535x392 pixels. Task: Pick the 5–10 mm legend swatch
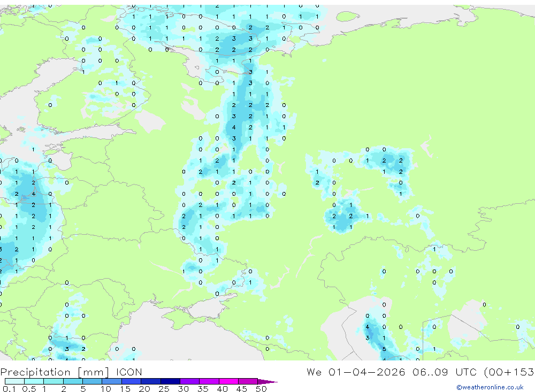point(93,381)
